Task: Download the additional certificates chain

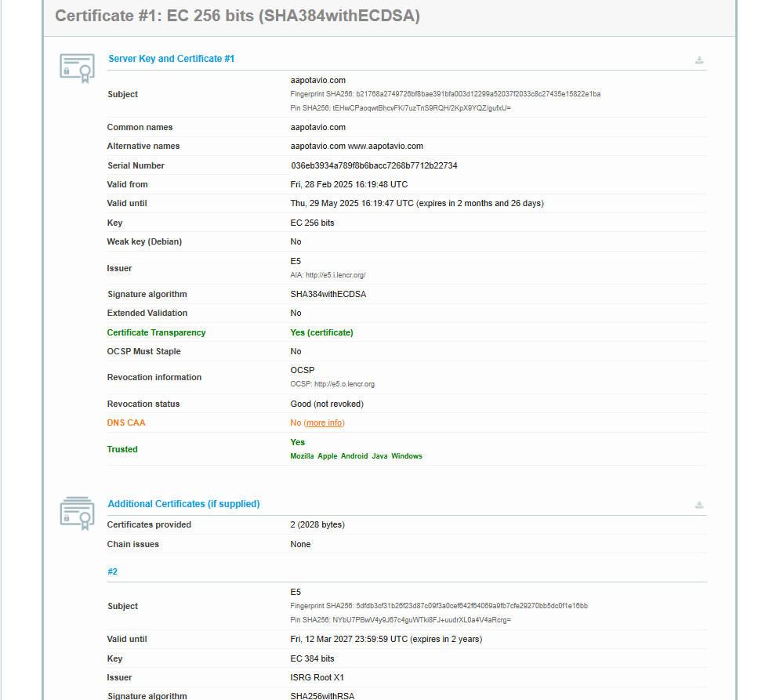Action: point(699,505)
